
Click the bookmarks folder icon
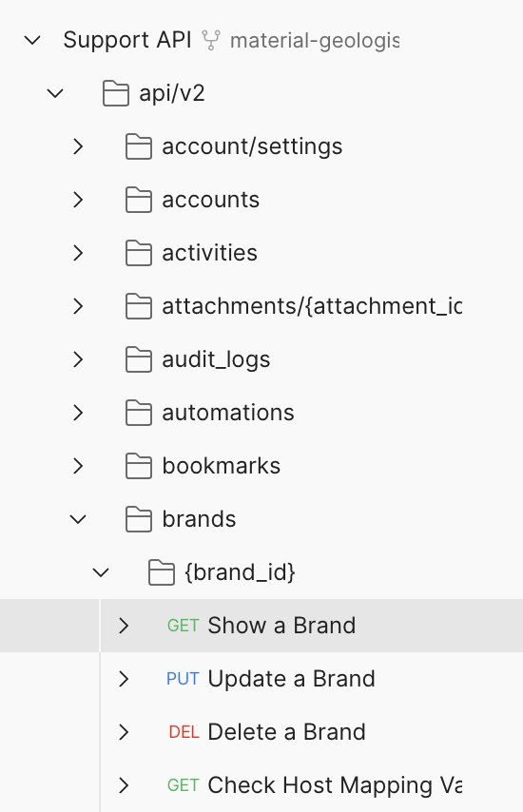139,466
